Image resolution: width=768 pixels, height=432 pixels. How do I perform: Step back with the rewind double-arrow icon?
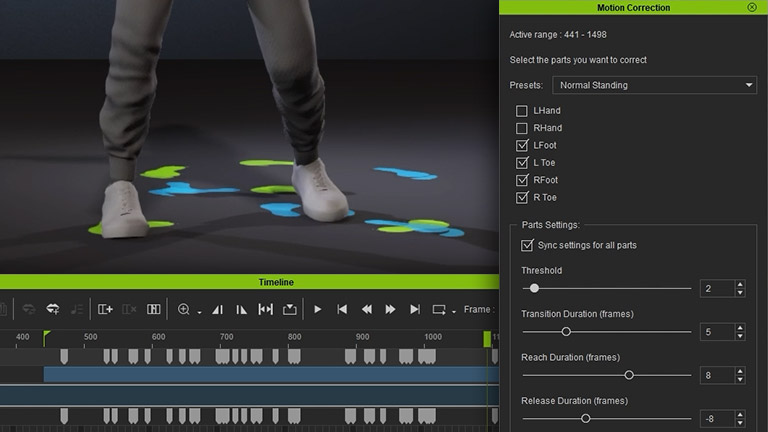(x=366, y=310)
